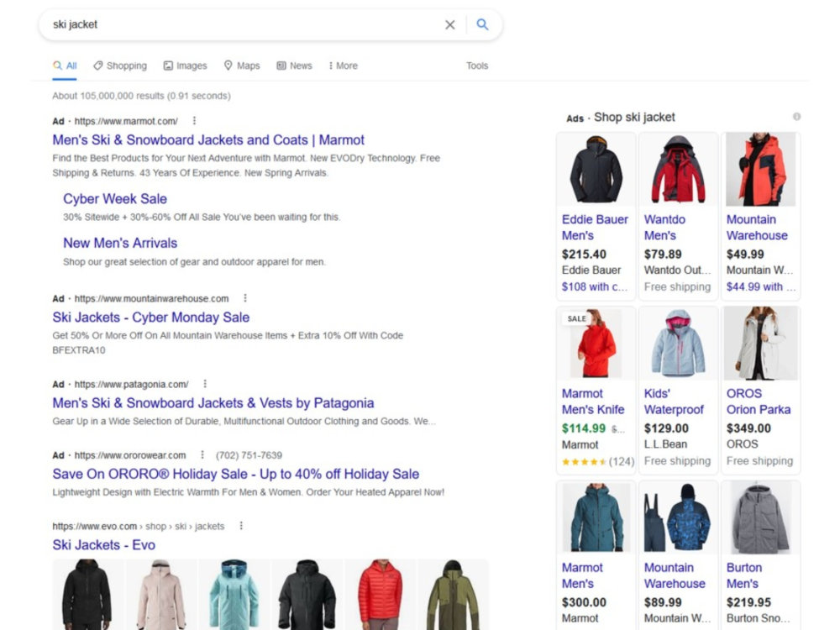Open Mountain Warehouse $49.99 product title
This screenshot has width=840, height=630.
[757, 227]
